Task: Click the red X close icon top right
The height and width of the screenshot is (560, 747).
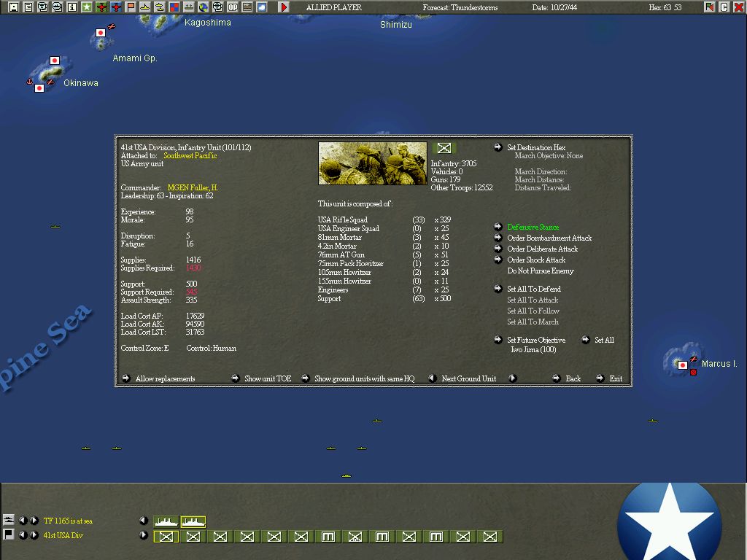Action: (738, 7)
